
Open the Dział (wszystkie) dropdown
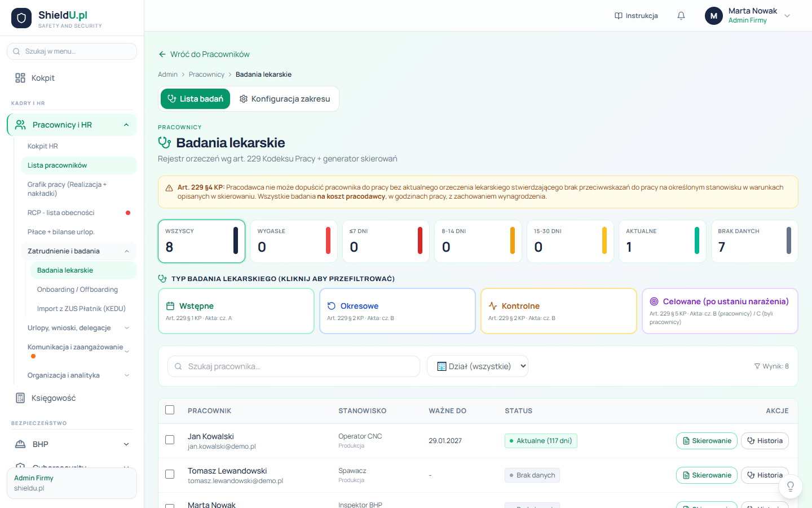(x=478, y=366)
